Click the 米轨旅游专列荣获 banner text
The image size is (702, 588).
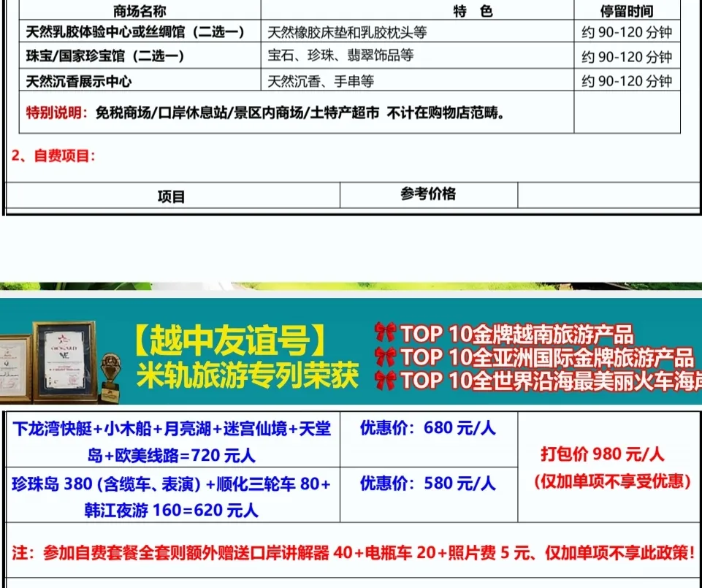[247, 375]
